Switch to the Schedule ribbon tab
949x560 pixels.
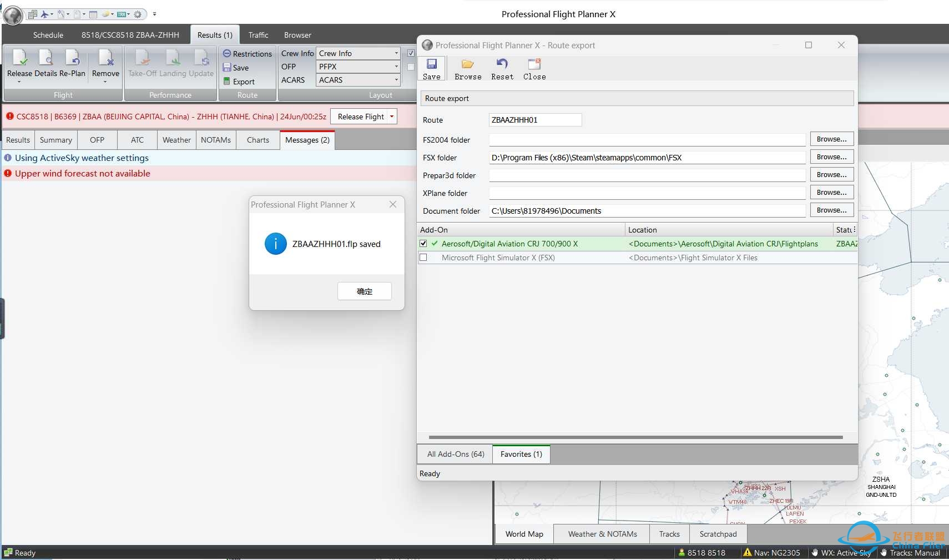point(48,35)
